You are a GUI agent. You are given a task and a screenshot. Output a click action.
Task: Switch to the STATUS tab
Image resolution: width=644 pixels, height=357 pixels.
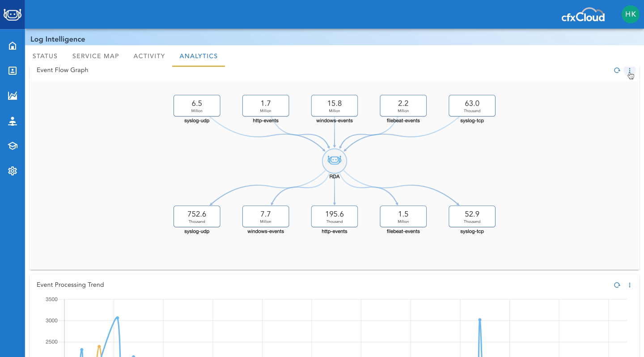pos(45,56)
